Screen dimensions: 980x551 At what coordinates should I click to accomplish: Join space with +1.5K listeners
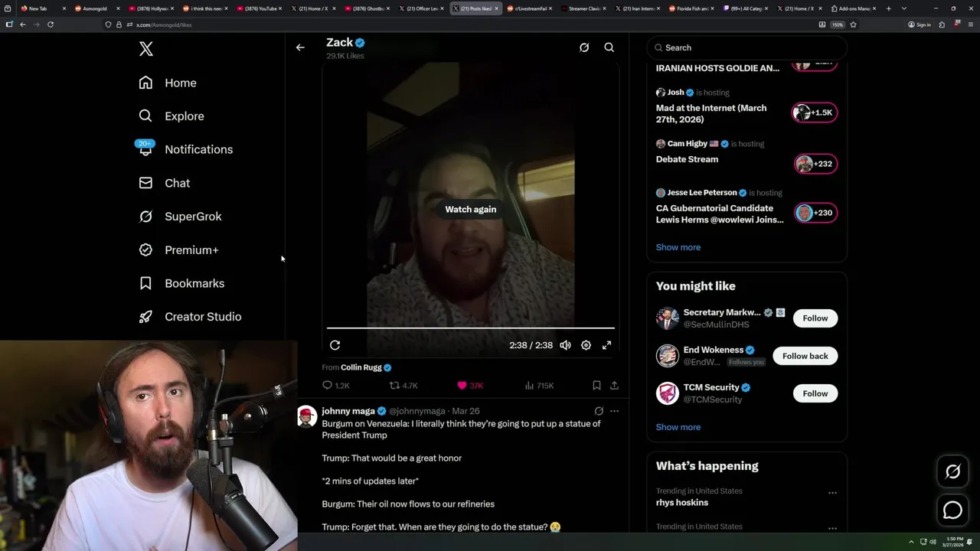coord(815,112)
